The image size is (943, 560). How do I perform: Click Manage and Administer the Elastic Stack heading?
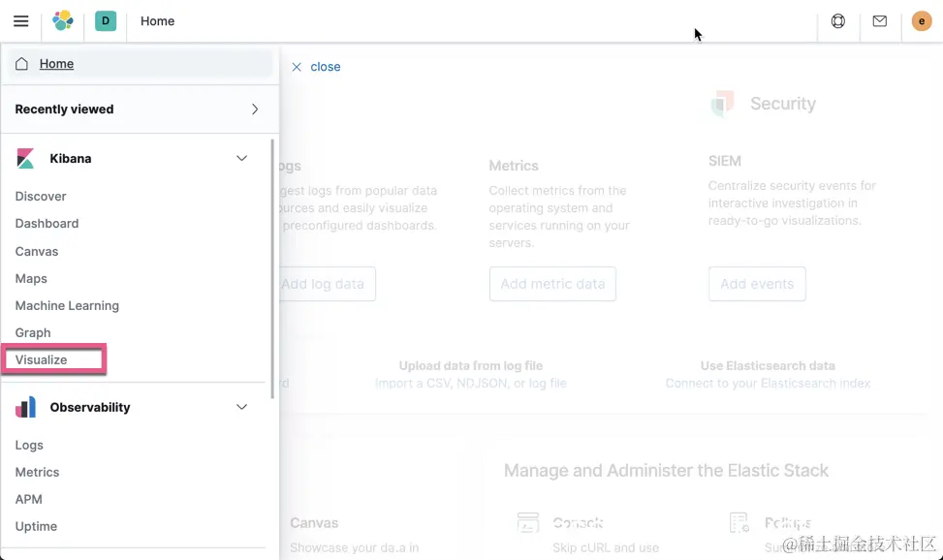tap(667, 470)
